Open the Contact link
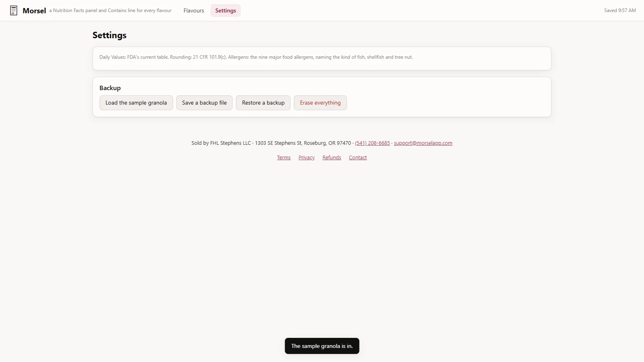Screen dimensions: 644x362 tap(358, 157)
